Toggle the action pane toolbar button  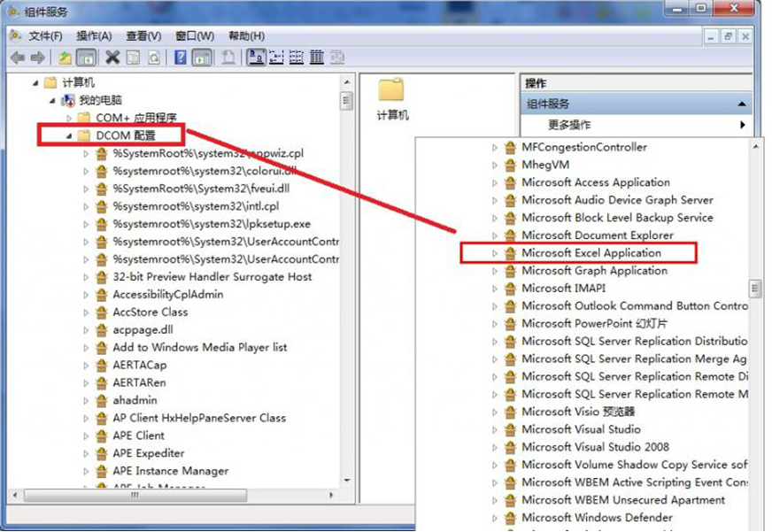click(x=202, y=58)
